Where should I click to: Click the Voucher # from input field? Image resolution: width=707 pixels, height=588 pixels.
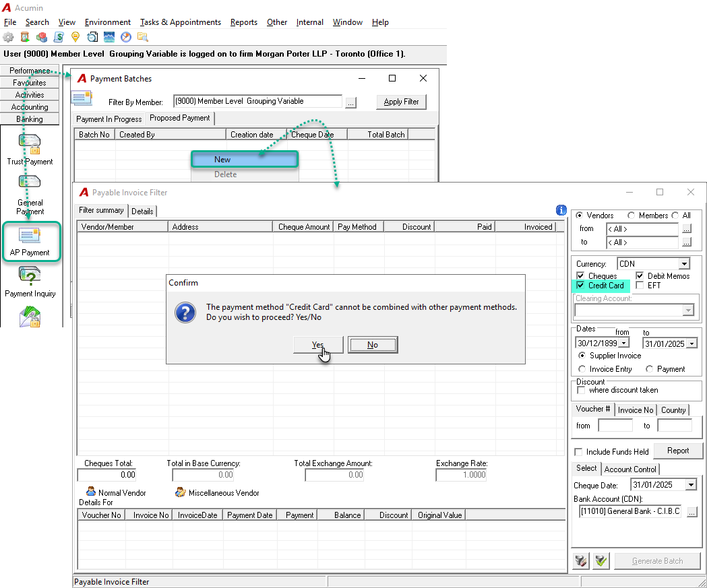click(x=615, y=426)
